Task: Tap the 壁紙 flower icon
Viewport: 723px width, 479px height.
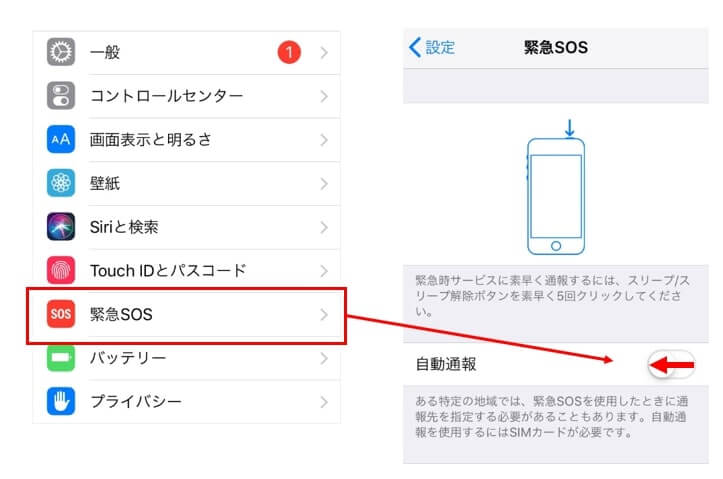Action: tap(61, 183)
